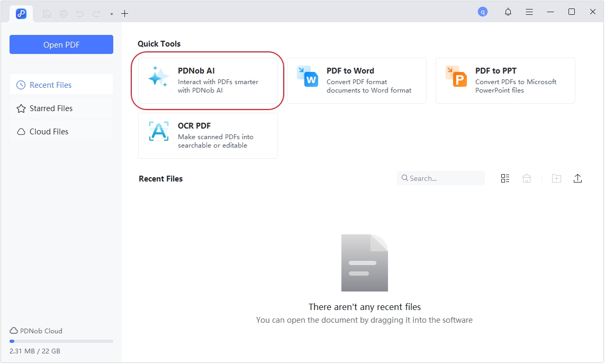Open a new tab with the plus button
The image size is (605, 364).
(125, 13)
